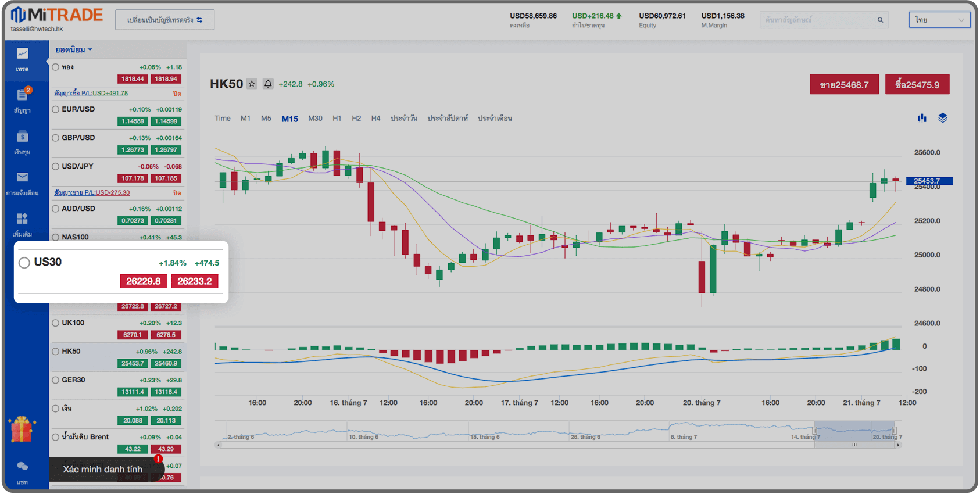This screenshot has height=494, width=980.
Task: Open the language selector dropdown
Action: pos(939,20)
